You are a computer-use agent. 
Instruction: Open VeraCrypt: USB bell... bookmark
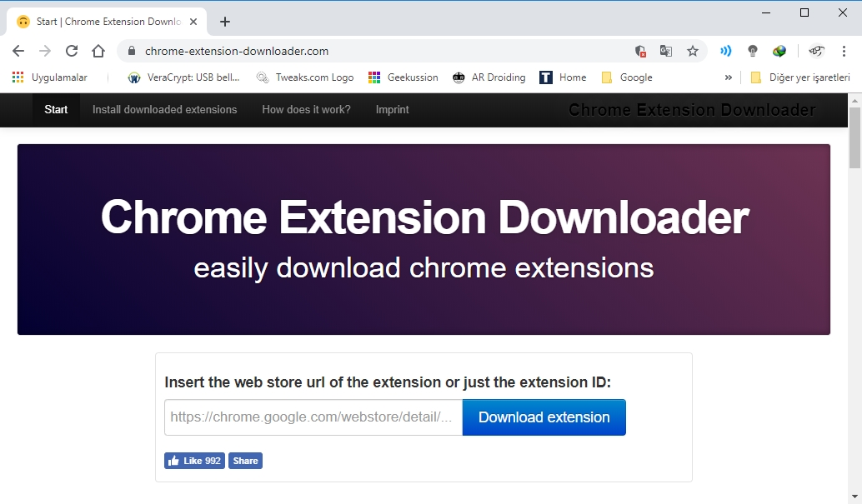(183, 77)
